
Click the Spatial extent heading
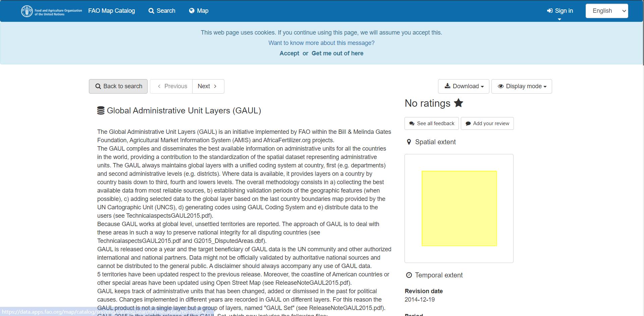[435, 142]
